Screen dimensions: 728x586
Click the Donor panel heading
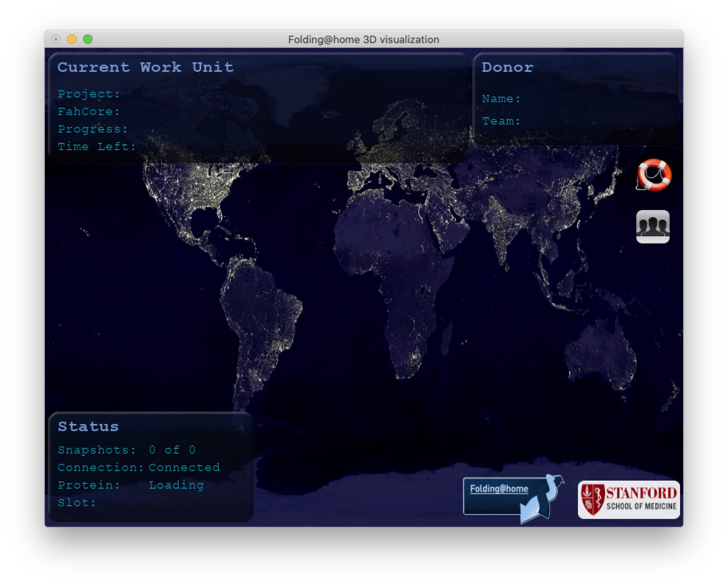507,67
